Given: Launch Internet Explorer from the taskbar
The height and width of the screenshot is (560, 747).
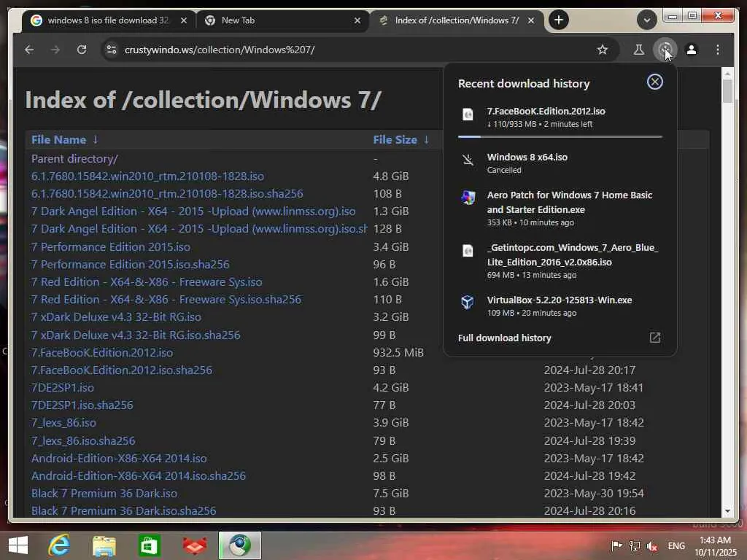Looking at the screenshot, I should point(59,545).
